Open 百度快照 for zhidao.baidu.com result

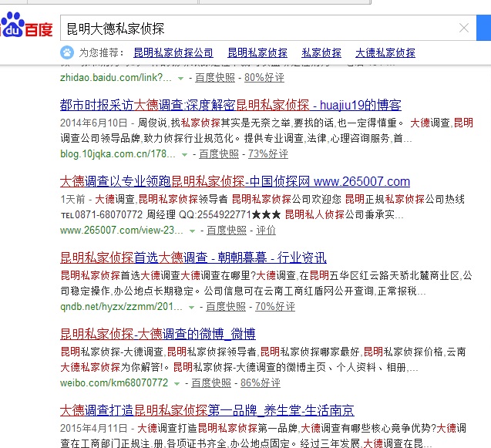[215, 77]
